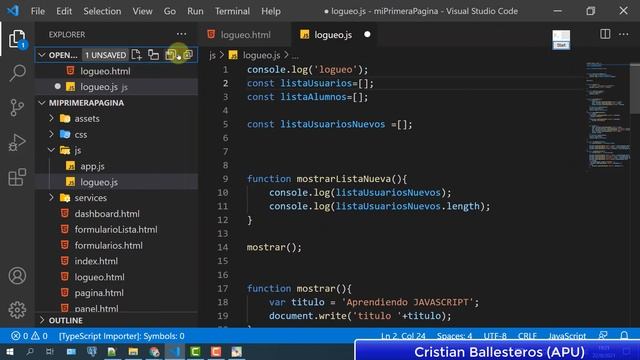
Task: Expand the Outline section
Action: (x=42, y=320)
